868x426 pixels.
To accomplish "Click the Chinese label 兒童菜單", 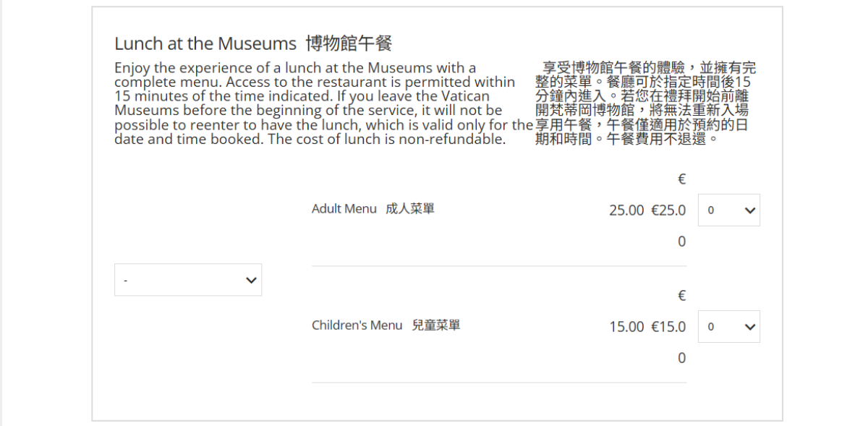I will pyautogui.click(x=436, y=325).
